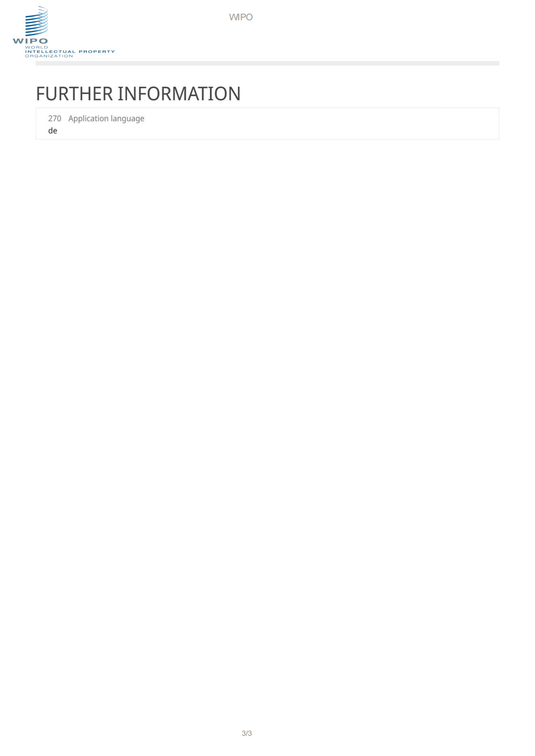Select the field code 270

pos(55,118)
